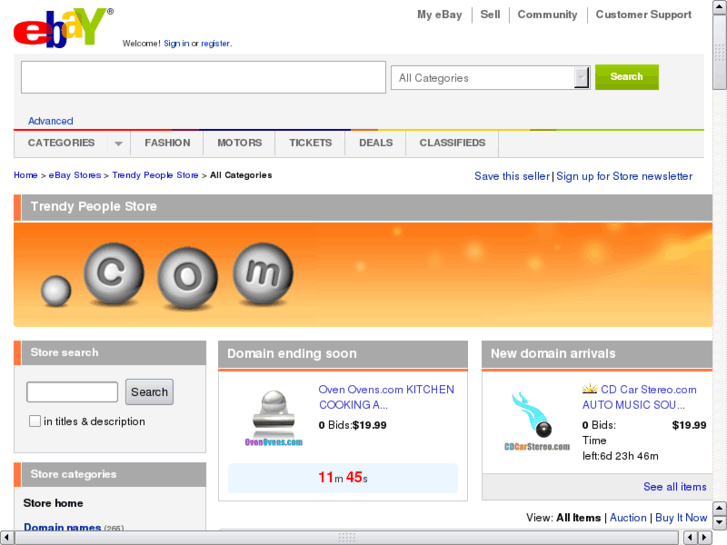
Task: Open Customer Support
Action: tap(644, 15)
